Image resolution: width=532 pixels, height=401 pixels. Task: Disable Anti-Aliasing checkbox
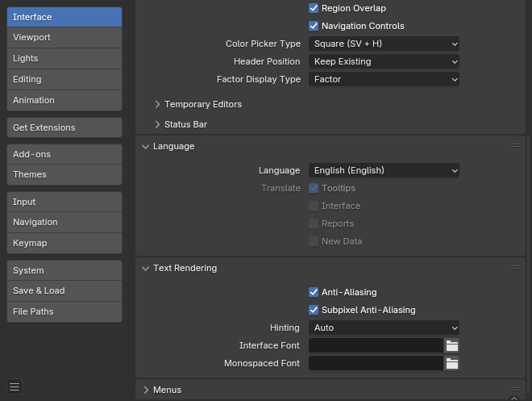(314, 292)
